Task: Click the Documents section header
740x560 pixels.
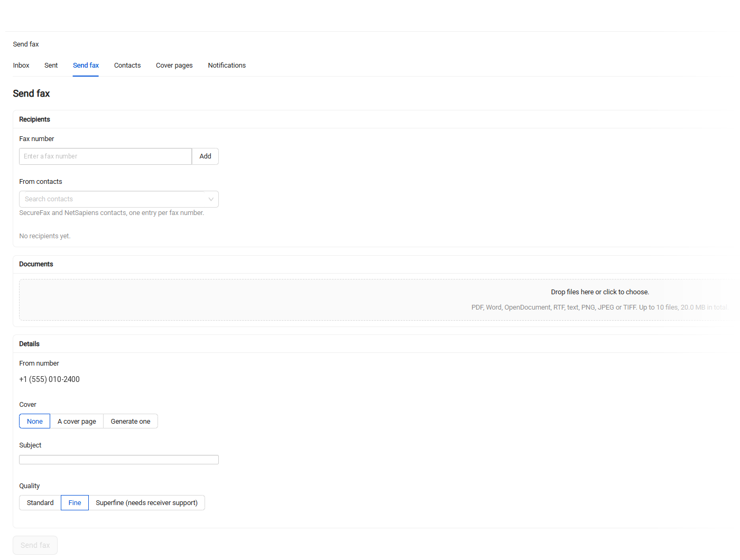Action: click(x=36, y=264)
